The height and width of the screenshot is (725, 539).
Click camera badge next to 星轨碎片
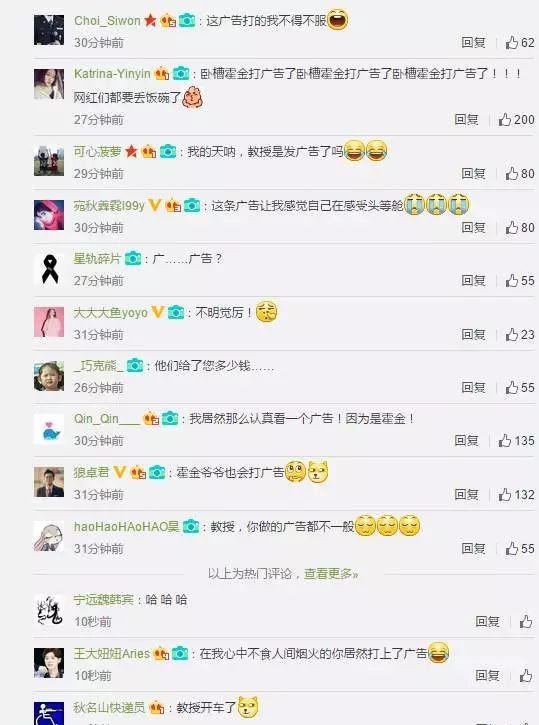point(133,258)
